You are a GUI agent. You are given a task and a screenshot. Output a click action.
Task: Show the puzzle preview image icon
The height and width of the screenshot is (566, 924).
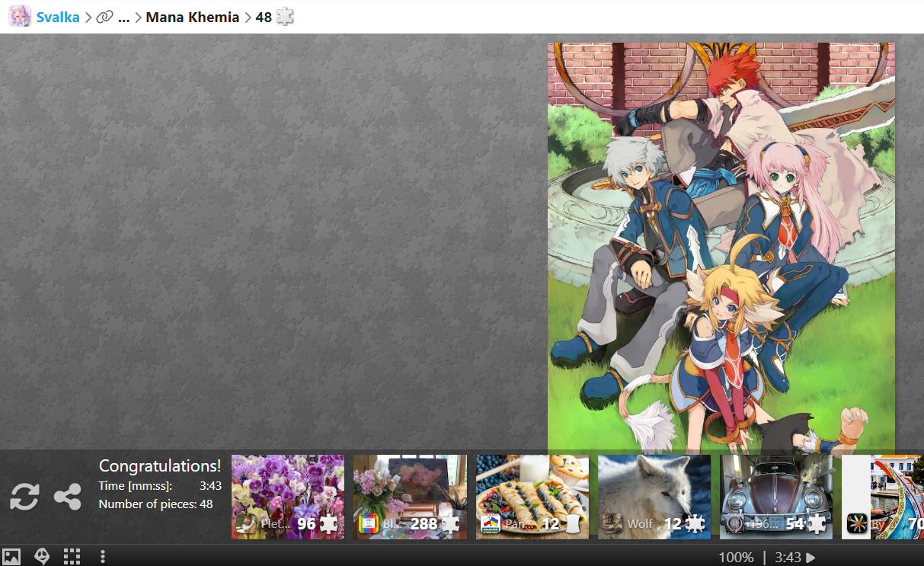click(x=11, y=557)
